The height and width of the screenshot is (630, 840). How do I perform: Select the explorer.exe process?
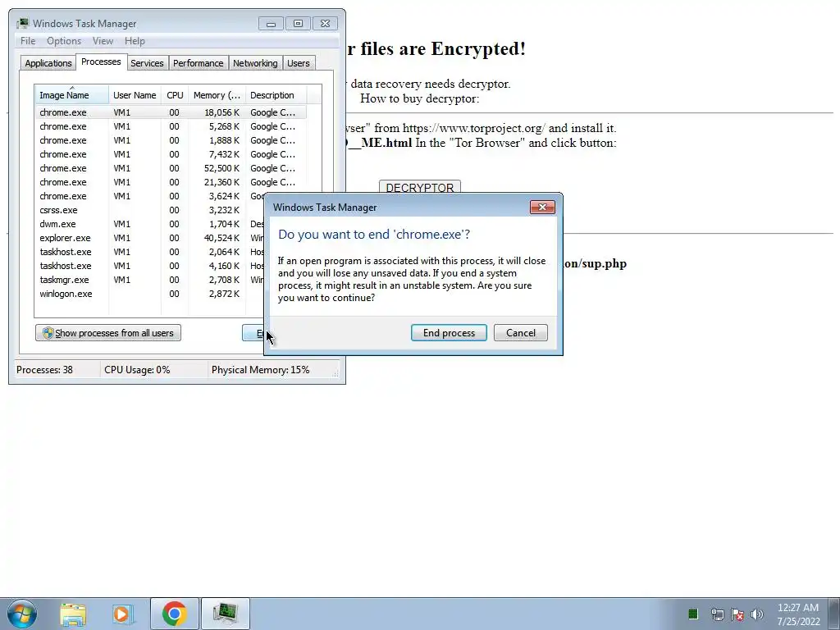pos(150,238)
